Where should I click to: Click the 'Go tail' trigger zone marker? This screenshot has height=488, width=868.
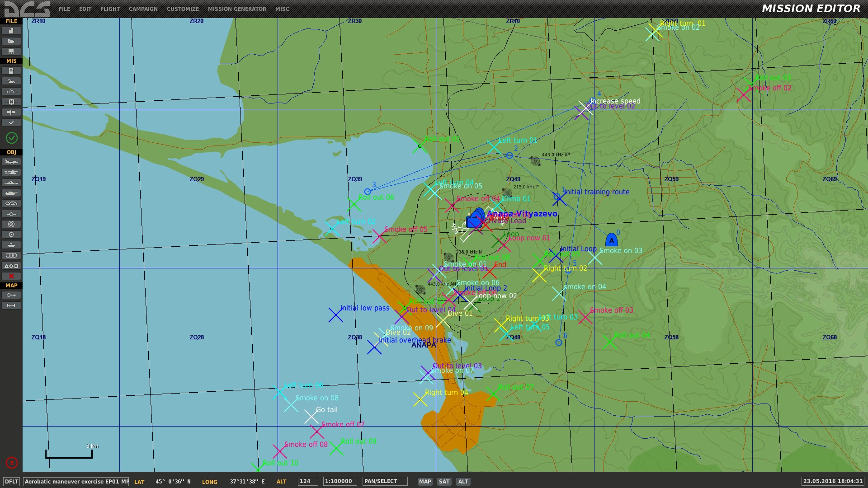[311, 417]
